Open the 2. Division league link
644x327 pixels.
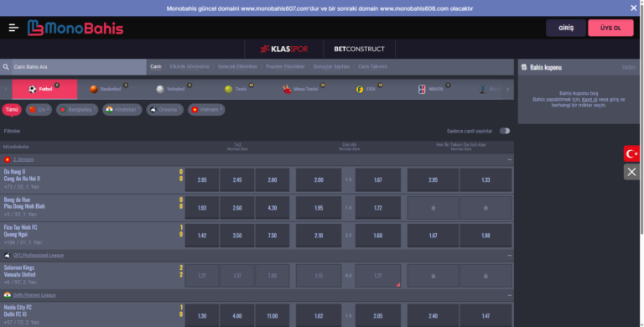(x=23, y=159)
